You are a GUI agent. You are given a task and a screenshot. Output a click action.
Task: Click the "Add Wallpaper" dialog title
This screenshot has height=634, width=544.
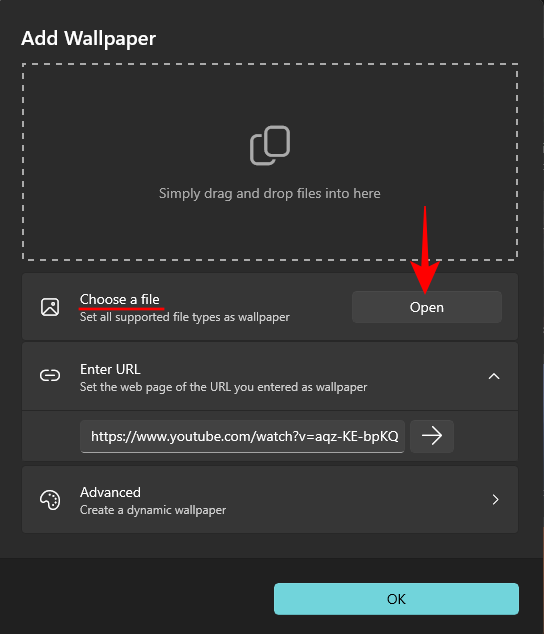point(89,38)
